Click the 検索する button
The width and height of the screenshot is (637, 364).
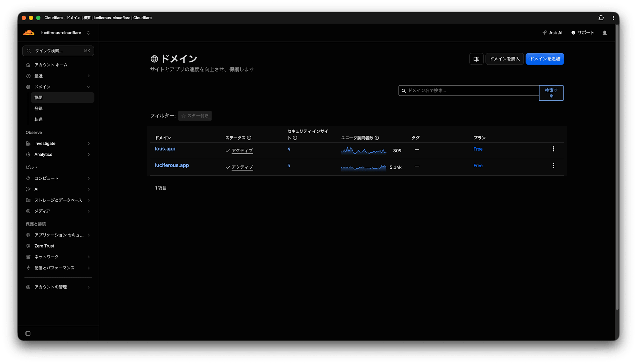(x=551, y=93)
